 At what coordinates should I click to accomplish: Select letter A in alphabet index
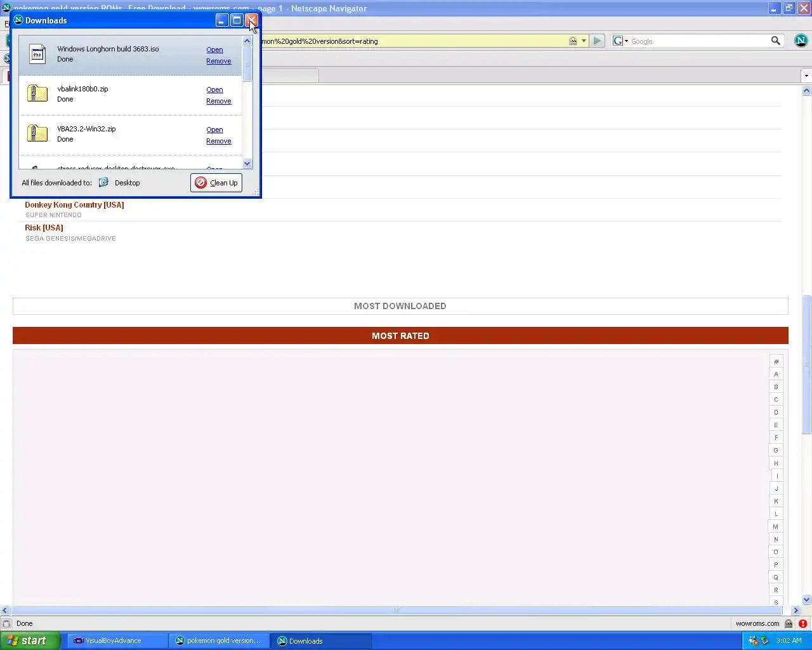[x=776, y=374]
